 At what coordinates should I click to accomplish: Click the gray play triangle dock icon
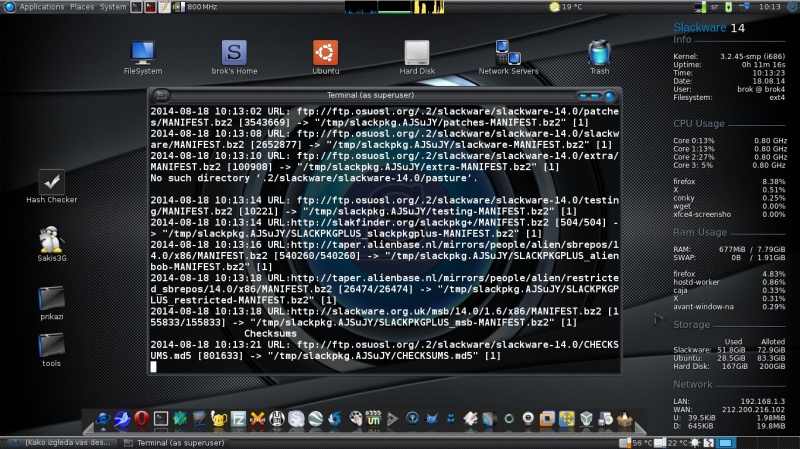coord(392,419)
